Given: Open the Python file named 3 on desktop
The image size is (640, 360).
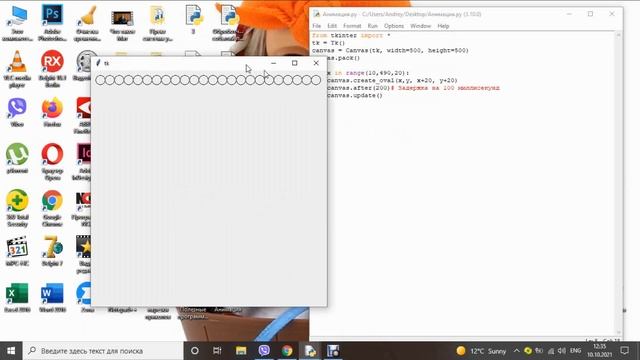Looking at the screenshot, I should (x=193, y=20).
